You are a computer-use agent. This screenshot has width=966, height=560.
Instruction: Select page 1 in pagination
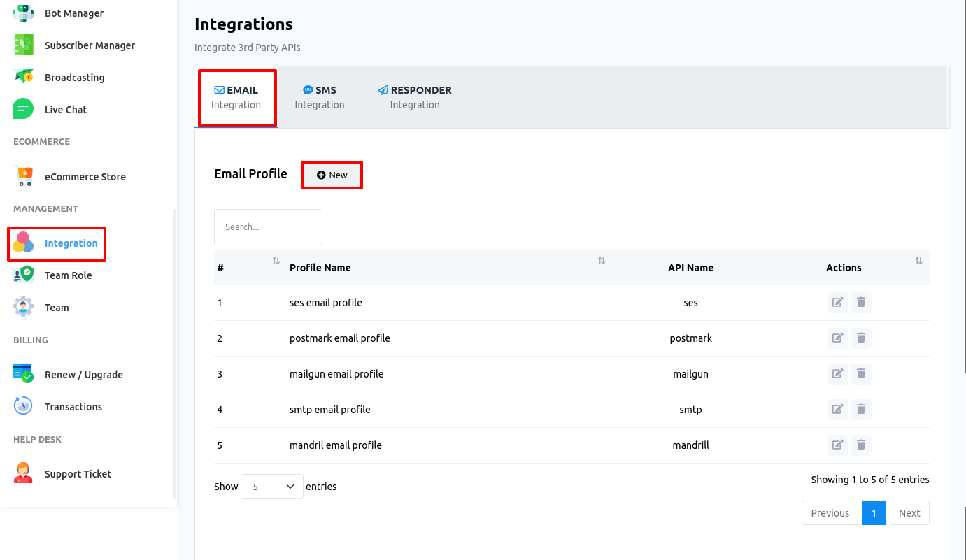click(874, 512)
